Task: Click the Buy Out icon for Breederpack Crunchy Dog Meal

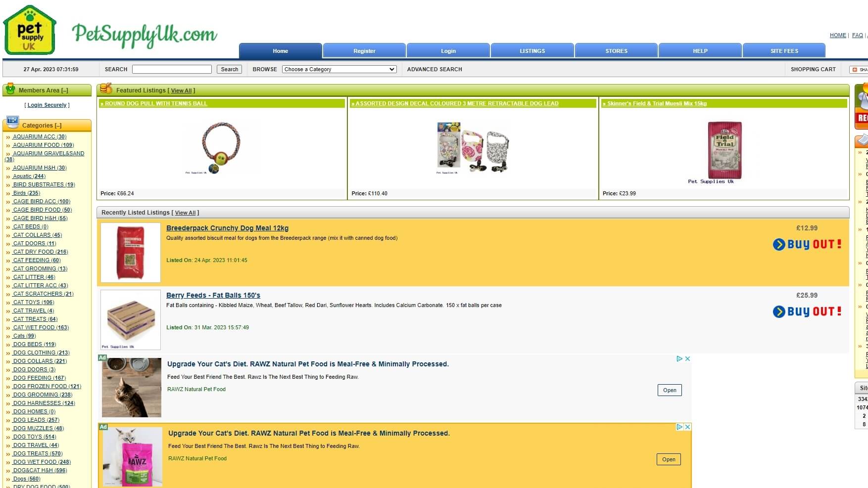Action: click(x=806, y=244)
